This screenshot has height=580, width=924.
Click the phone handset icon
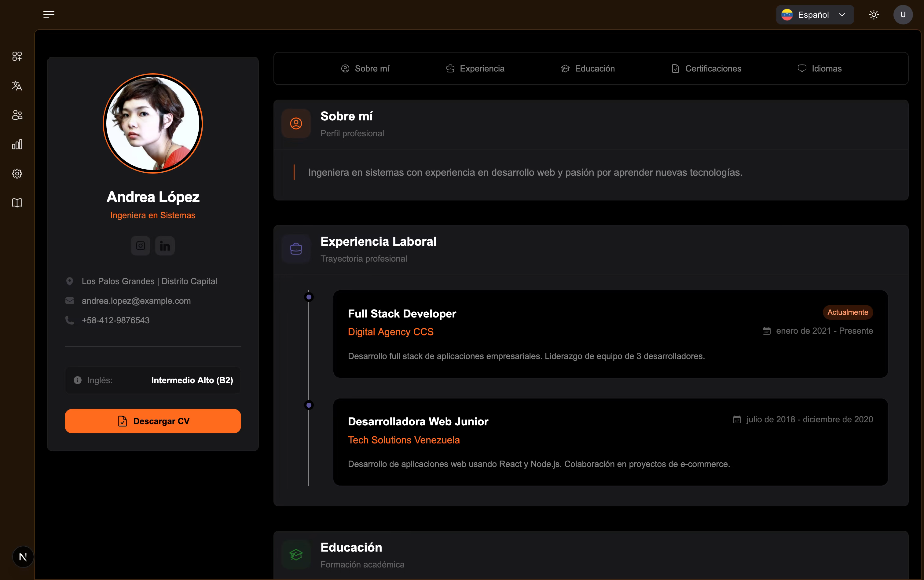tap(69, 320)
